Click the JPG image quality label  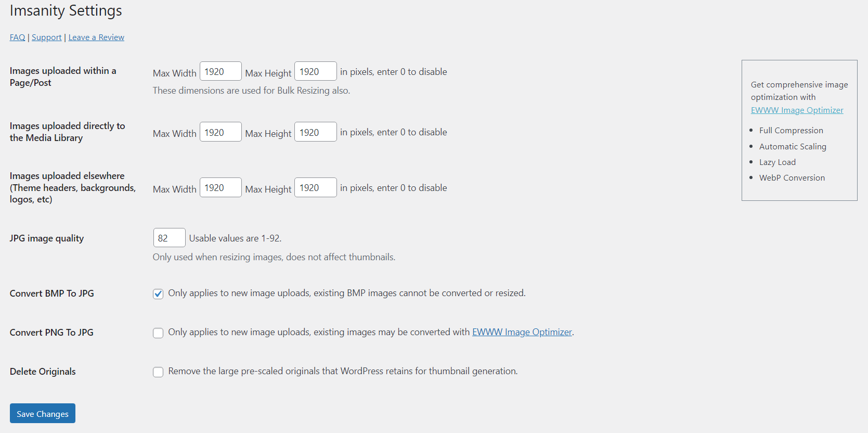(47, 238)
